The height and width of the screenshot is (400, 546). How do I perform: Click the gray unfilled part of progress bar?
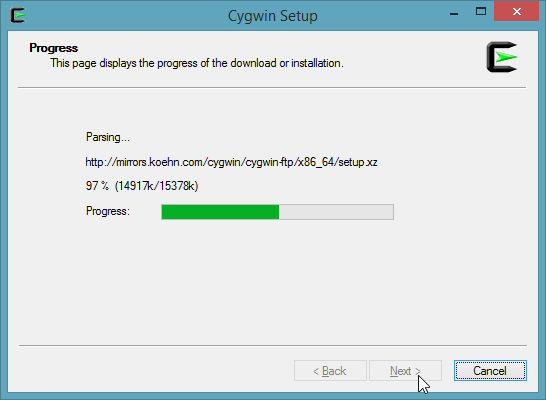(336, 212)
